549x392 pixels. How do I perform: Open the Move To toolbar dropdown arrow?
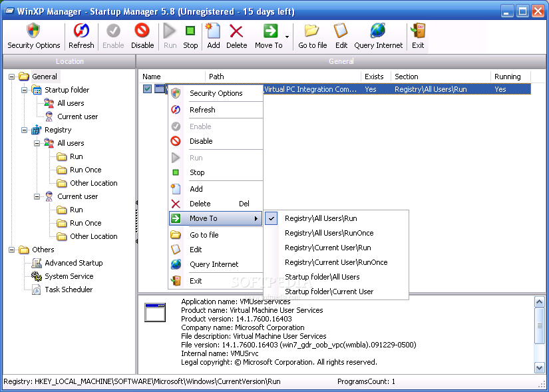(287, 37)
